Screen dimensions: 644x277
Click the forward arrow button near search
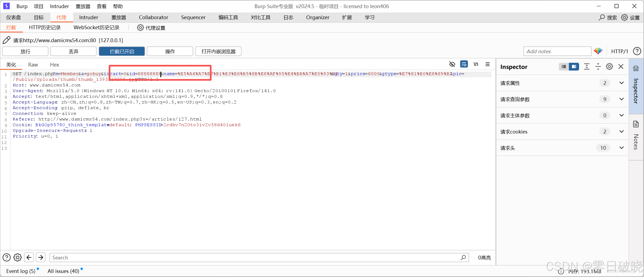point(41,257)
